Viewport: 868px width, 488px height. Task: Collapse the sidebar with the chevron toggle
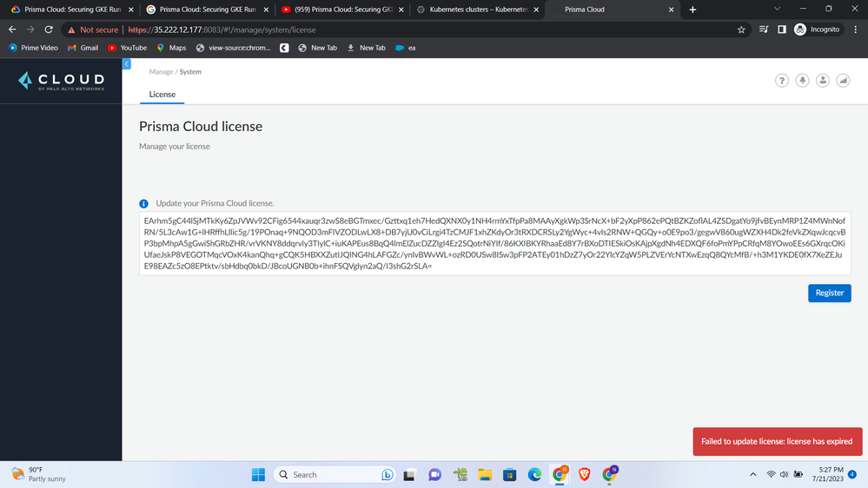(x=126, y=64)
